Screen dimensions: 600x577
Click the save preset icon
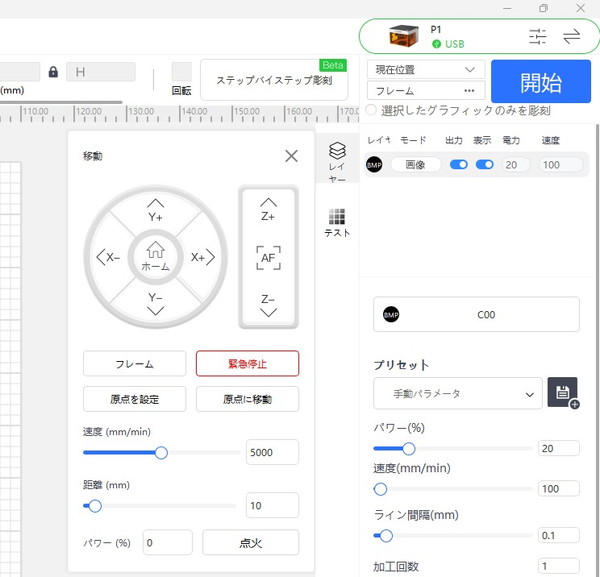563,393
